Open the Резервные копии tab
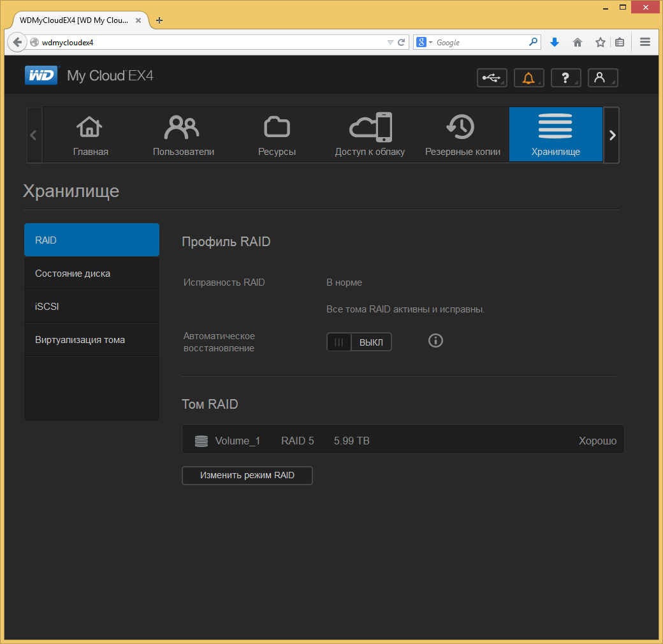This screenshot has height=644, width=663. click(463, 135)
